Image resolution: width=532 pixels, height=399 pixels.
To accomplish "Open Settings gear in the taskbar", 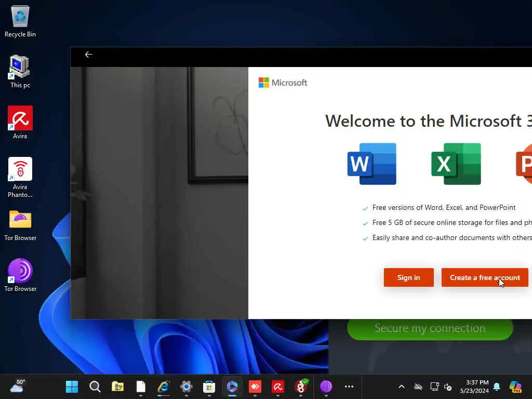I will click(187, 387).
